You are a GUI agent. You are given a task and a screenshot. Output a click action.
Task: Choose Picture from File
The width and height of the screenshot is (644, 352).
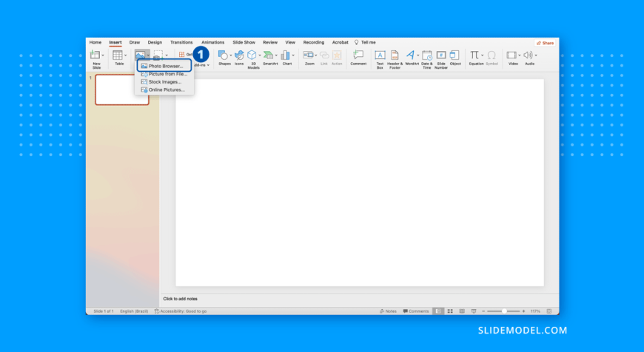pos(164,74)
